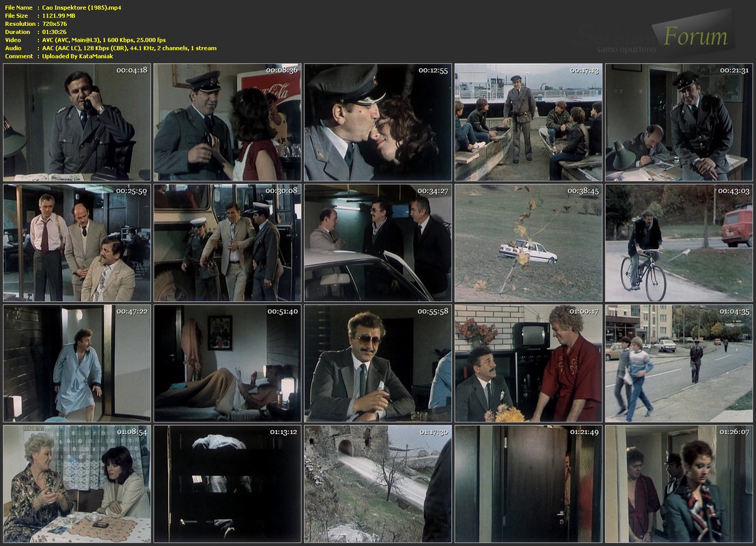
Task: Select the thumbnail at 00:34:27
Action: 378,243
